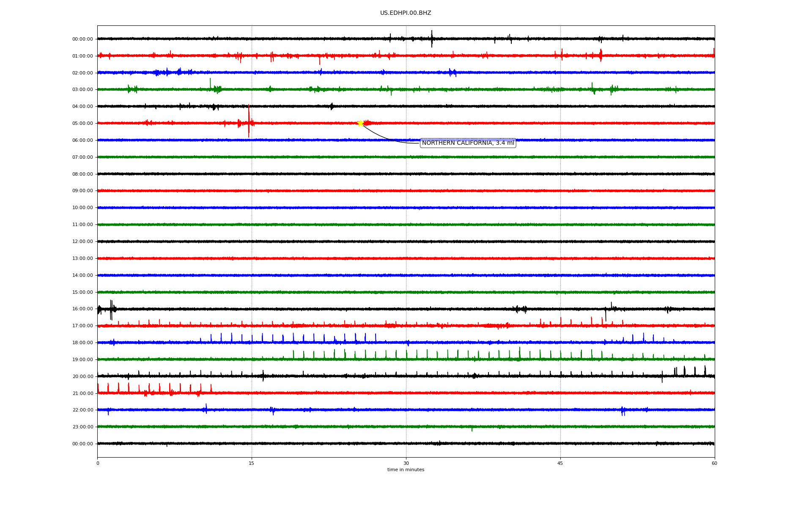Click the 19:00:00 time row label
812x508 pixels.
click(x=82, y=360)
